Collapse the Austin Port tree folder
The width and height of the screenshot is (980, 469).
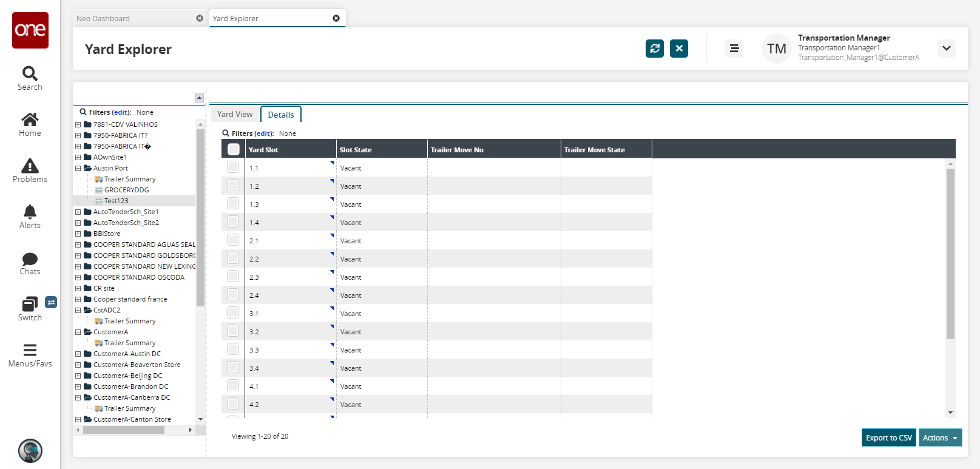pyautogui.click(x=78, y=168)
